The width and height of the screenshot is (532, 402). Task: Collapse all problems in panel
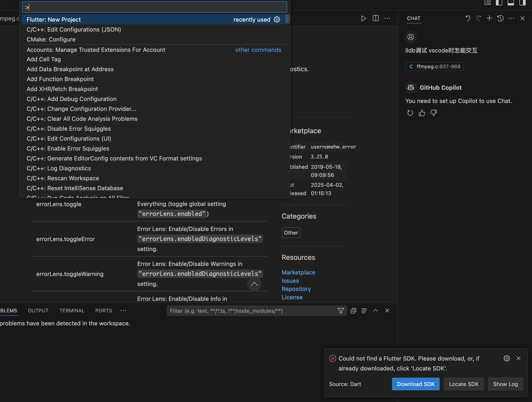pos(353,311)
